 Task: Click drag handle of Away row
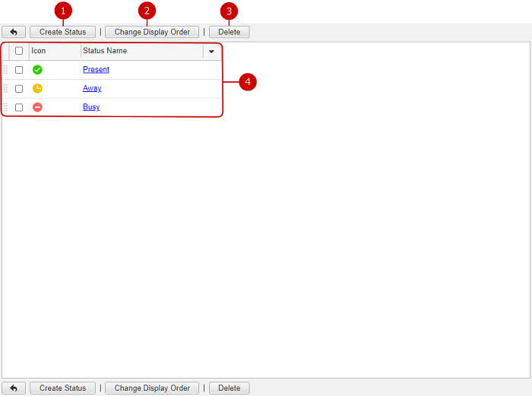click(5, 89)
